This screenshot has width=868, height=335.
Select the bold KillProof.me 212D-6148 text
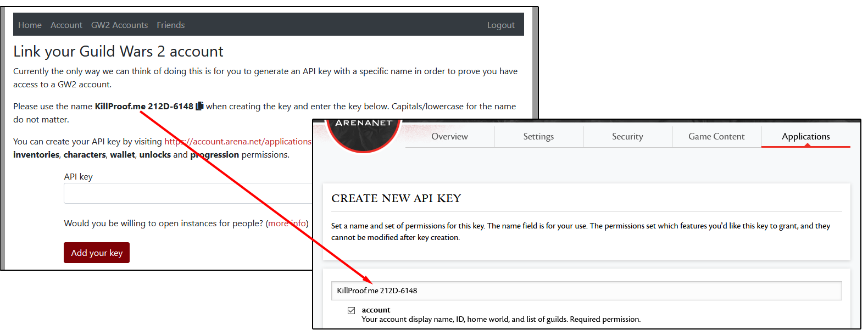(x=144, y=107)
